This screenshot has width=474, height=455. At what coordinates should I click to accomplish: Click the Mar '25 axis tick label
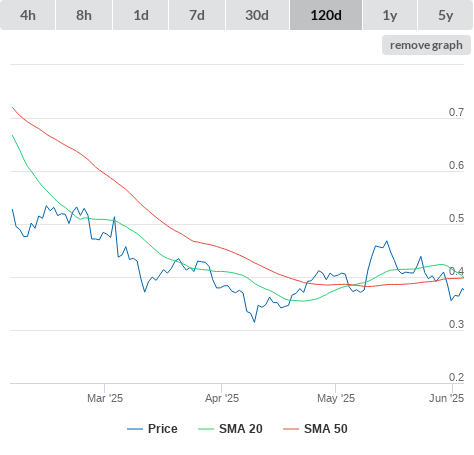click(x=105, y=398)
